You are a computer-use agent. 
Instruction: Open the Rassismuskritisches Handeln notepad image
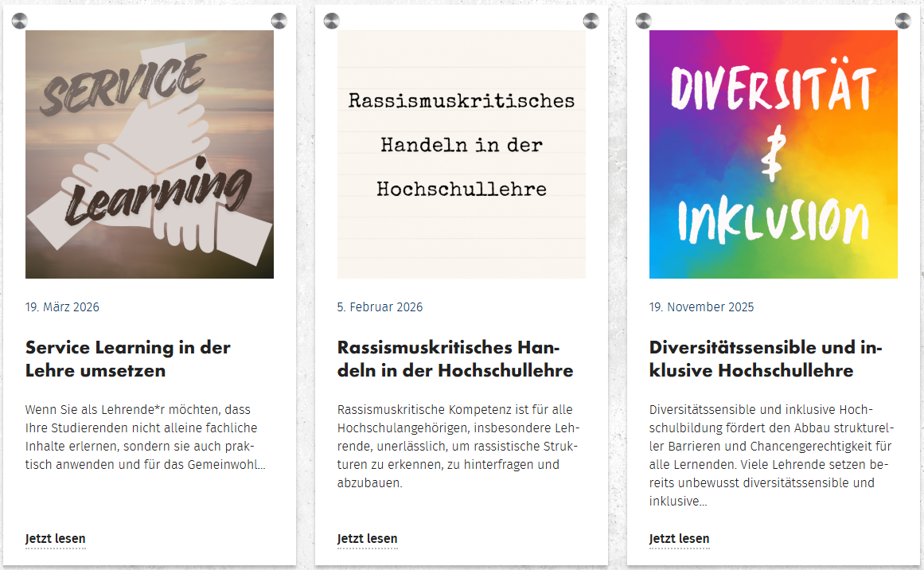coord(461,153)
